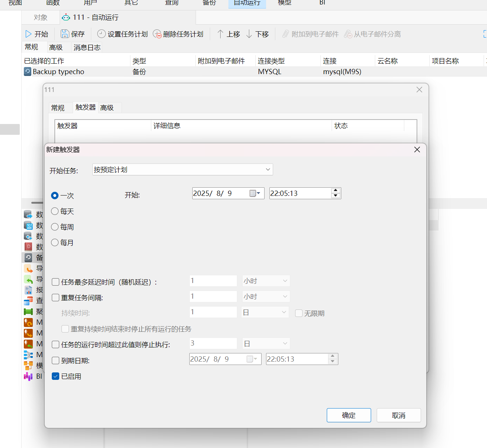The height and width of the screenshot is (448, 487).
Task: Open 设置任务计划 clock icon in toolbar
Action: point(101,34)
